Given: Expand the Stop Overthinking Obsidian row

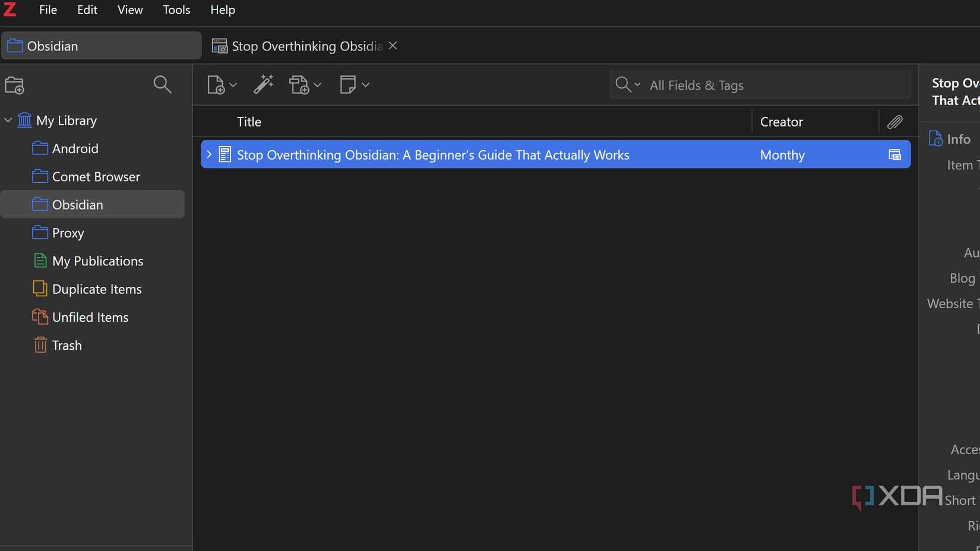Looking at the screenshot, I should point(208,154).
